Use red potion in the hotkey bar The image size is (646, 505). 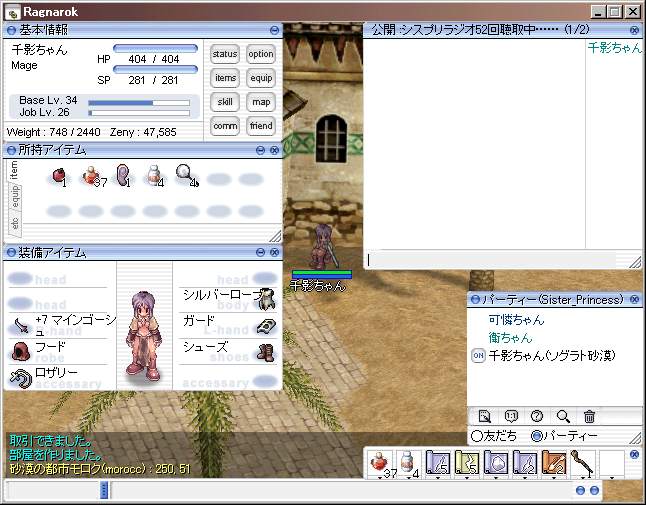[x=380, y=463]
